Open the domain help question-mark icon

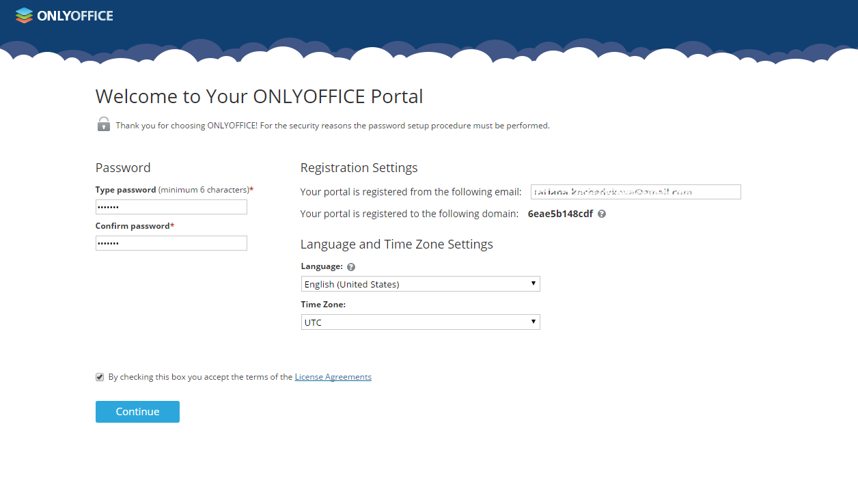tap(602, 214)
